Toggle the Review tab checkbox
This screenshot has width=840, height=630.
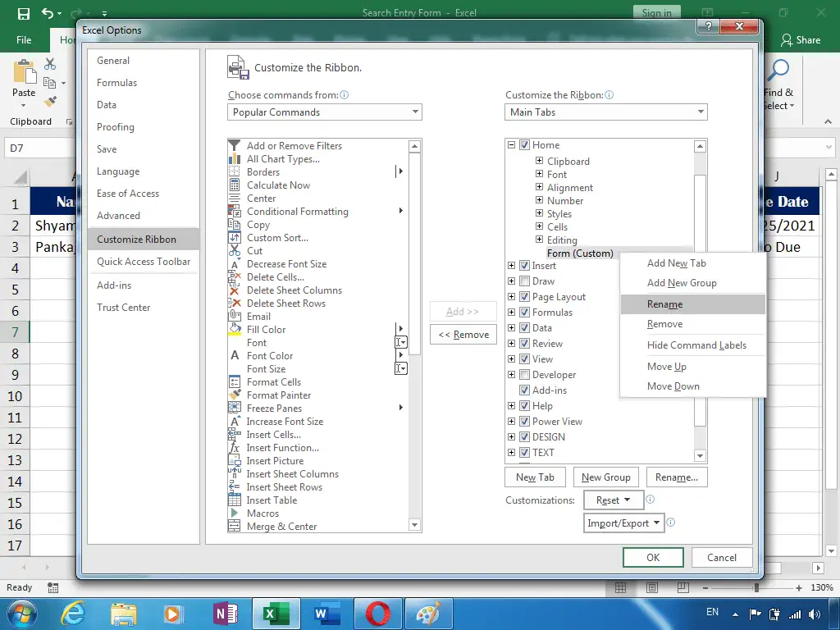click(x=524, y=343)
